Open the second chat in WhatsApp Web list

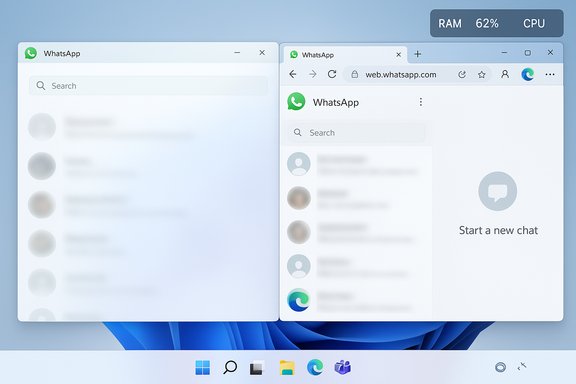pos(356,198)
